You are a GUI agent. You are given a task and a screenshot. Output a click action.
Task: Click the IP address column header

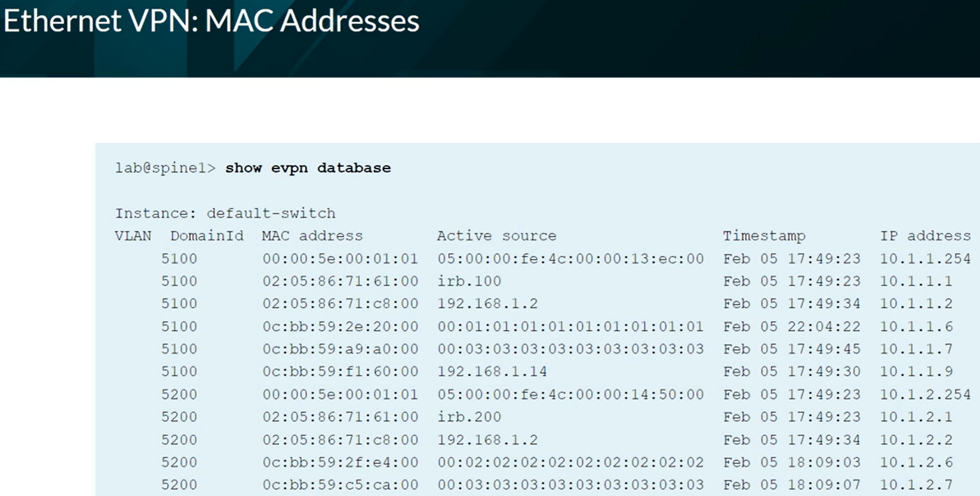click(x=926, y=236)
